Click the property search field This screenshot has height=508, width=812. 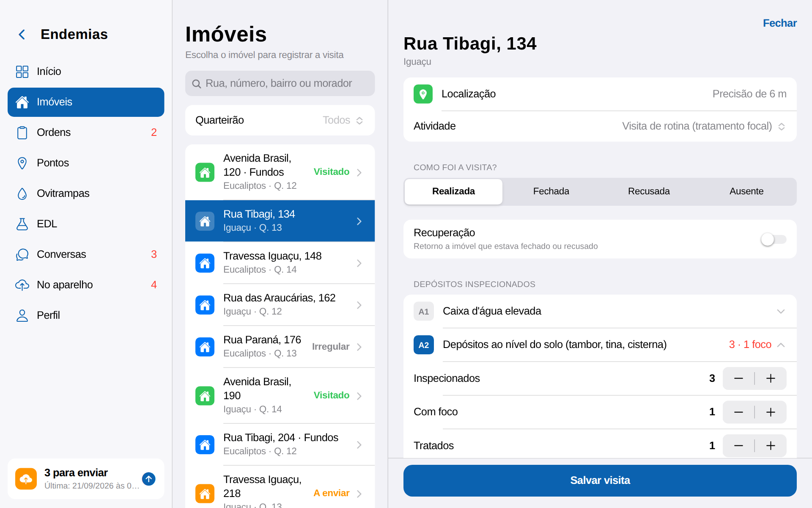point(280,83)
